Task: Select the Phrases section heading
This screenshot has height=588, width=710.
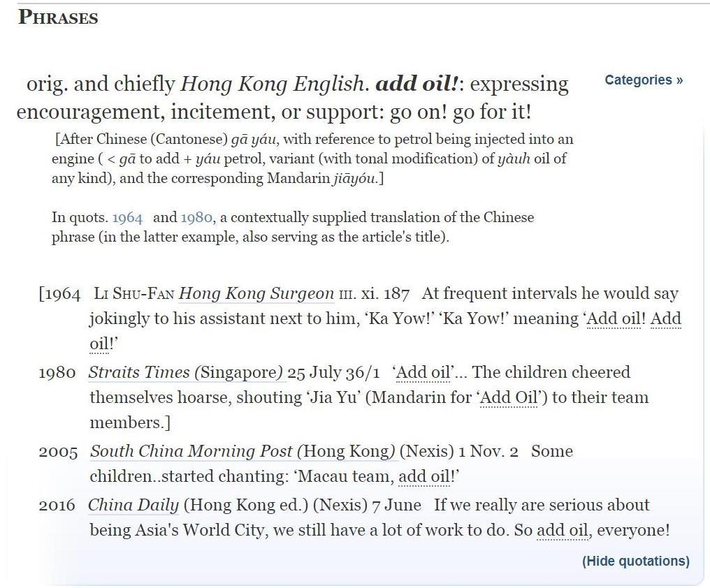Action: click(x=57, y=17)
